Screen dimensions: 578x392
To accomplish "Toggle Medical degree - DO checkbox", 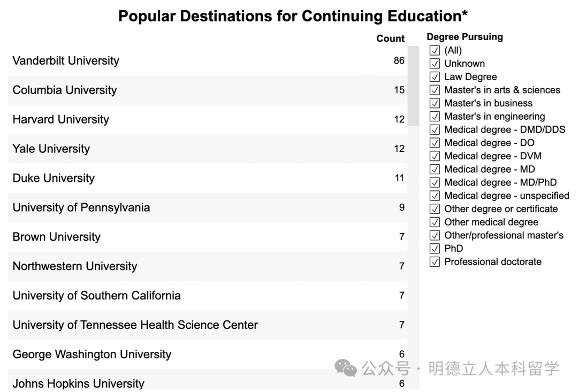I will (435, 143).
